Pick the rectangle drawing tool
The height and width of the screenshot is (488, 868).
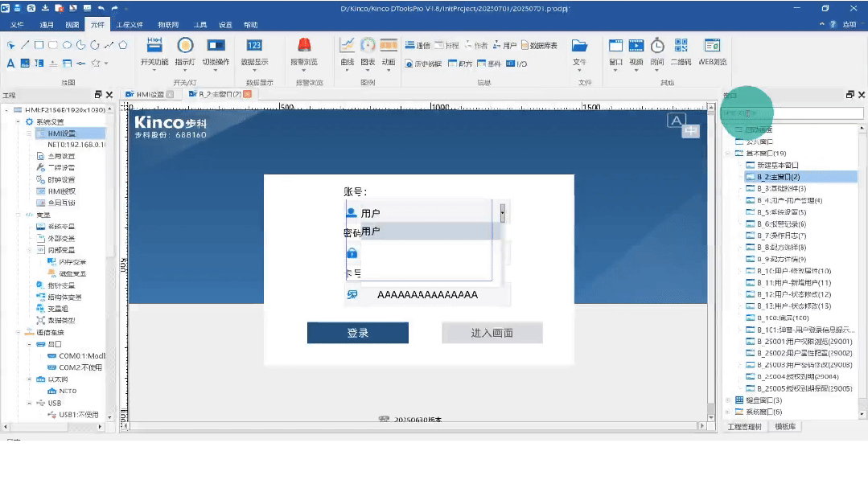38,45
